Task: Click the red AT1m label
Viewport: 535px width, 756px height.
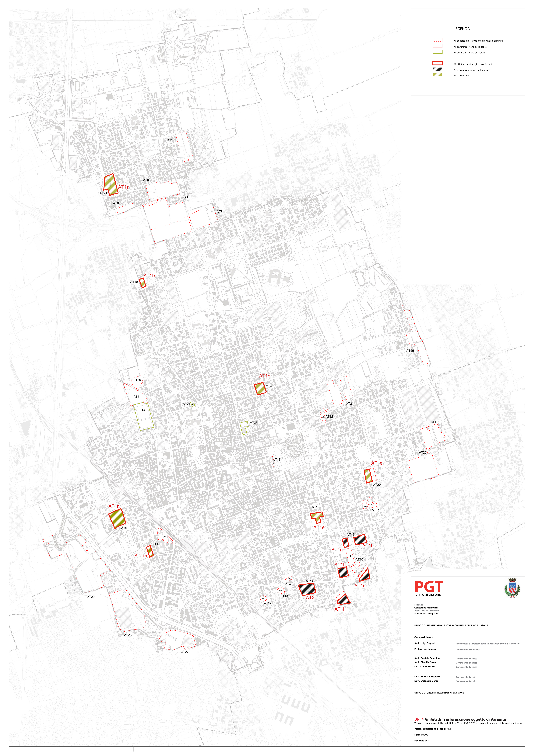Action: tap(141, 556)
